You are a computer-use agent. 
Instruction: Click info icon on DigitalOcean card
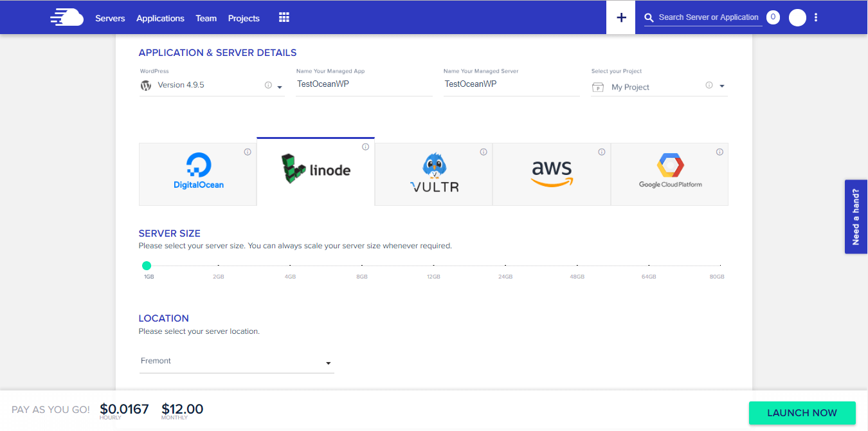pos(248,152)
